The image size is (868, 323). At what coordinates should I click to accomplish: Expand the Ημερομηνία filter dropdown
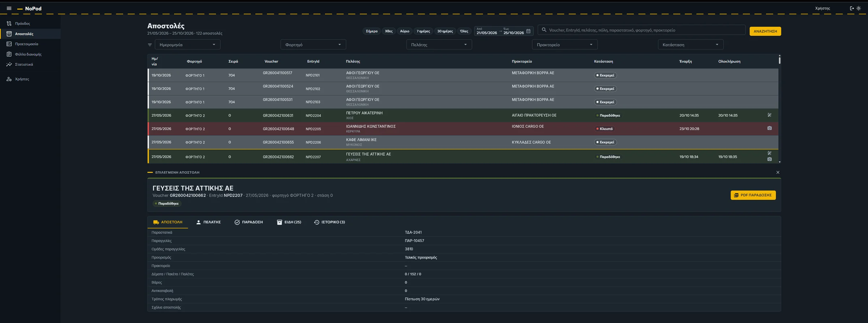[x=187, y=45]
